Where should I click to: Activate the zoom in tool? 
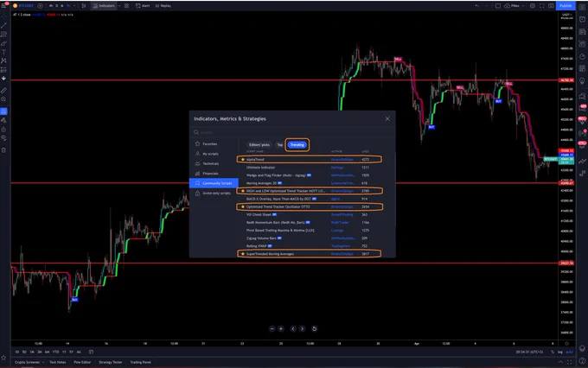[3, 99]
